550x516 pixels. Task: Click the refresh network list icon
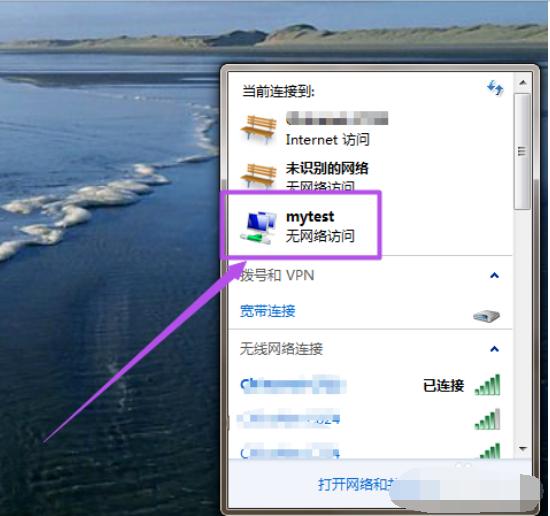tap(495, 88)
